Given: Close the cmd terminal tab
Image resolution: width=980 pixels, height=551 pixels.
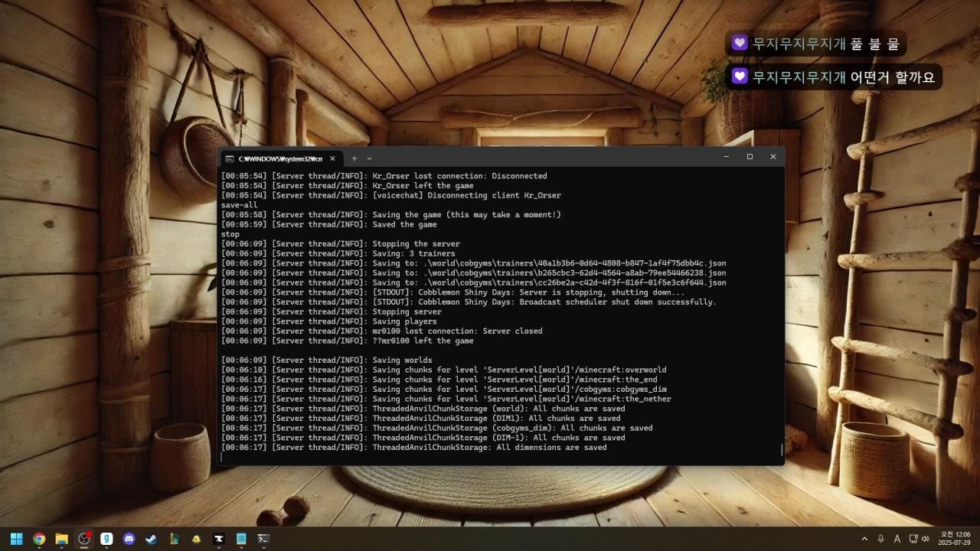Looking at the screenshot, I should (x=332, y=158).
